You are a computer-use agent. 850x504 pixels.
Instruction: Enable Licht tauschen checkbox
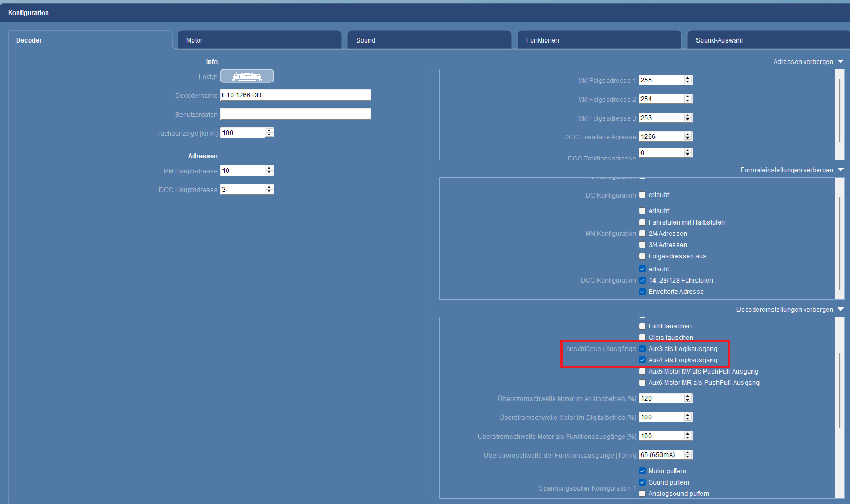[642, 326]
